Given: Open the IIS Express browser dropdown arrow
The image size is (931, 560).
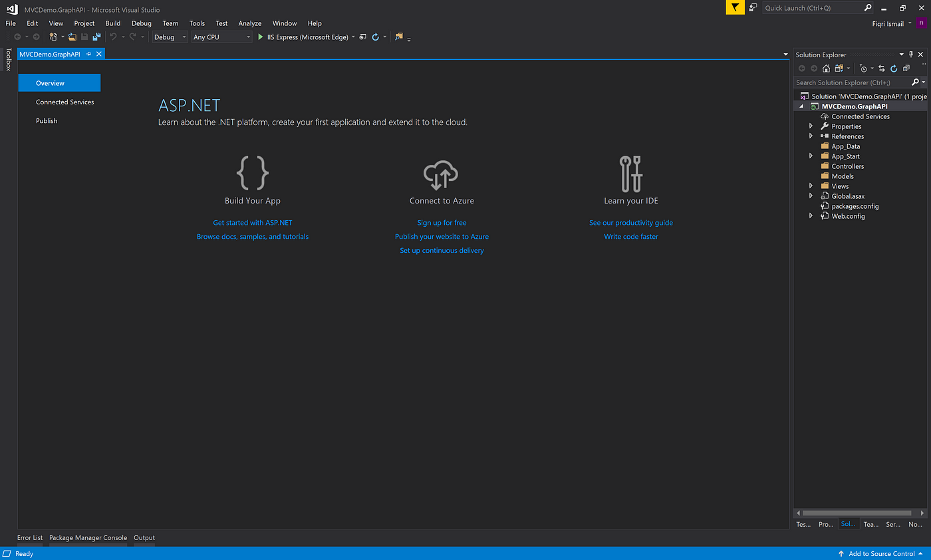Looking at the screenshot, I should (353, 37).
